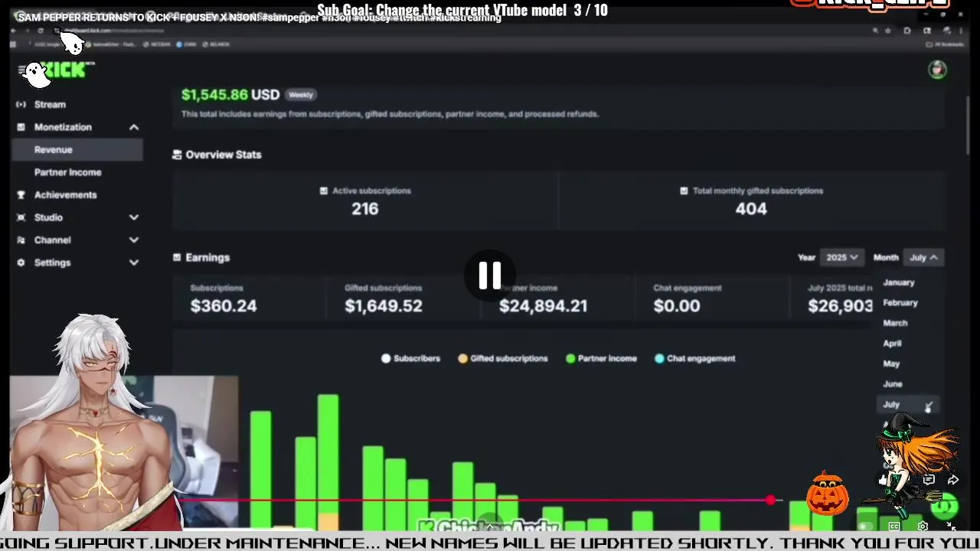
Task: Click the share arrow icon on the video
Action: [953, 480]
